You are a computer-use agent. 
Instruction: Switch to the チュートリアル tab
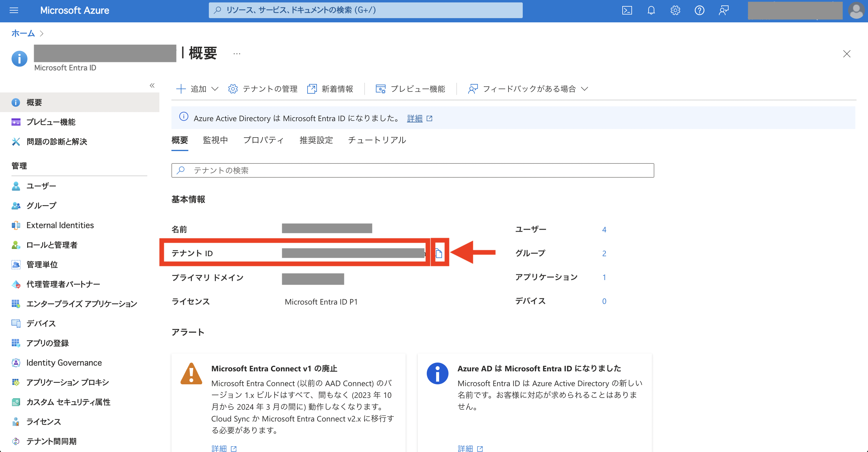377,140
